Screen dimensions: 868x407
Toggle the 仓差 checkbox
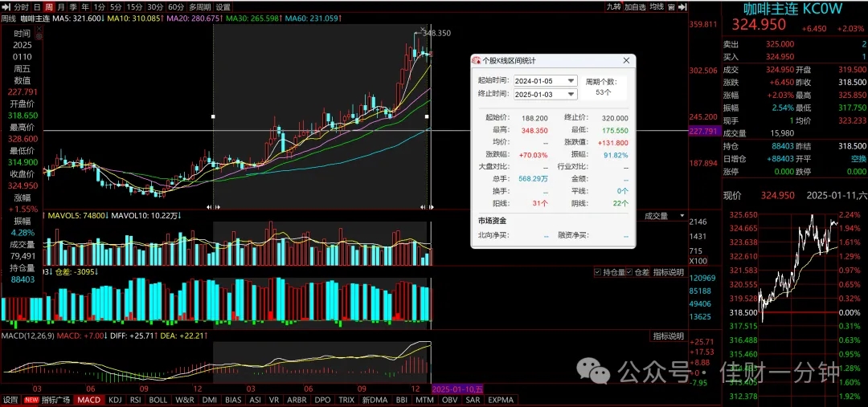click(x=629, y=272)
